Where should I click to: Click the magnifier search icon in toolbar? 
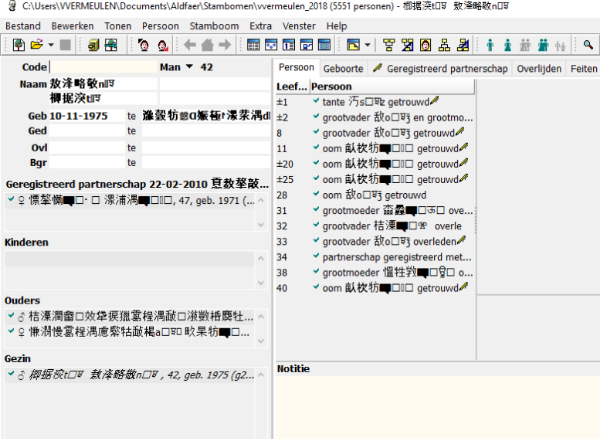[589, 45]
